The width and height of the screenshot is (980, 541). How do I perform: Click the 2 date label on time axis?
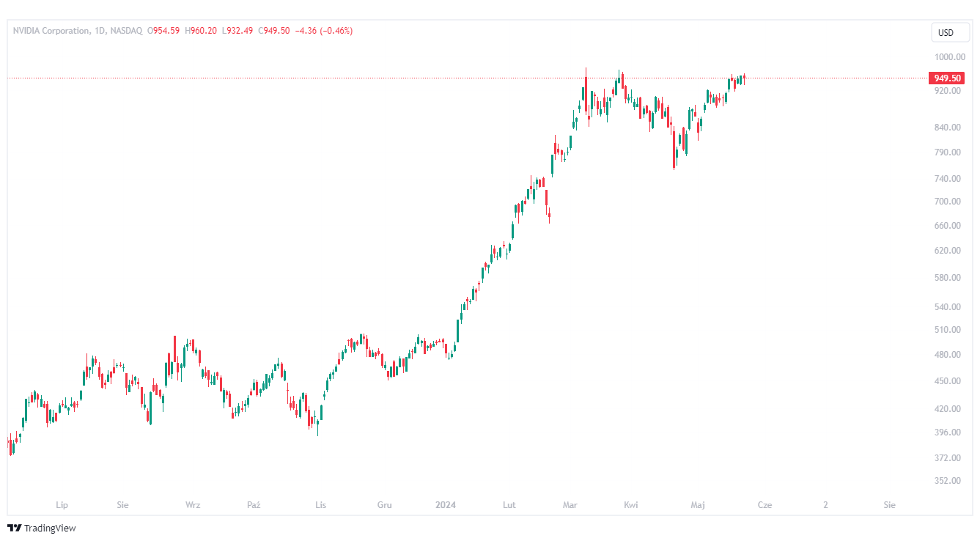[825, 505]
